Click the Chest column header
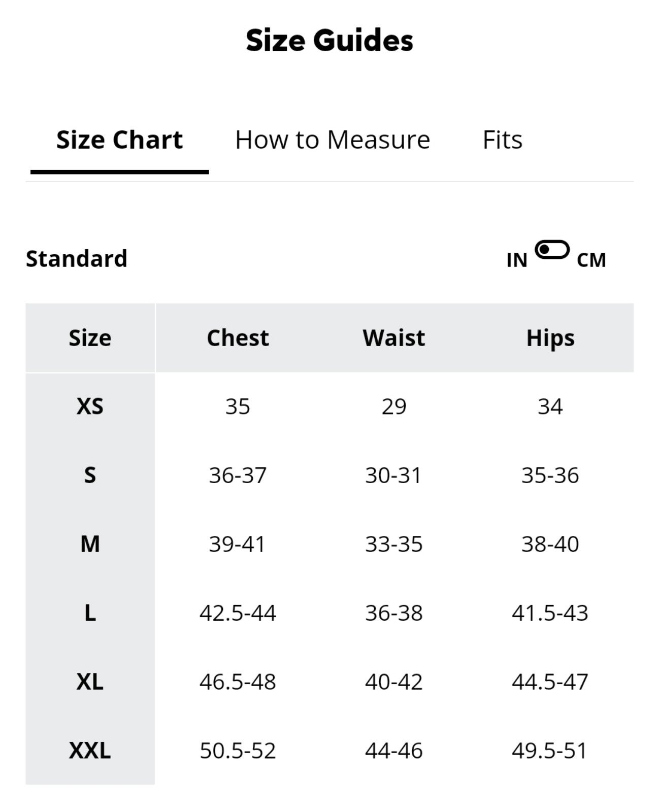 click(238, 338)
